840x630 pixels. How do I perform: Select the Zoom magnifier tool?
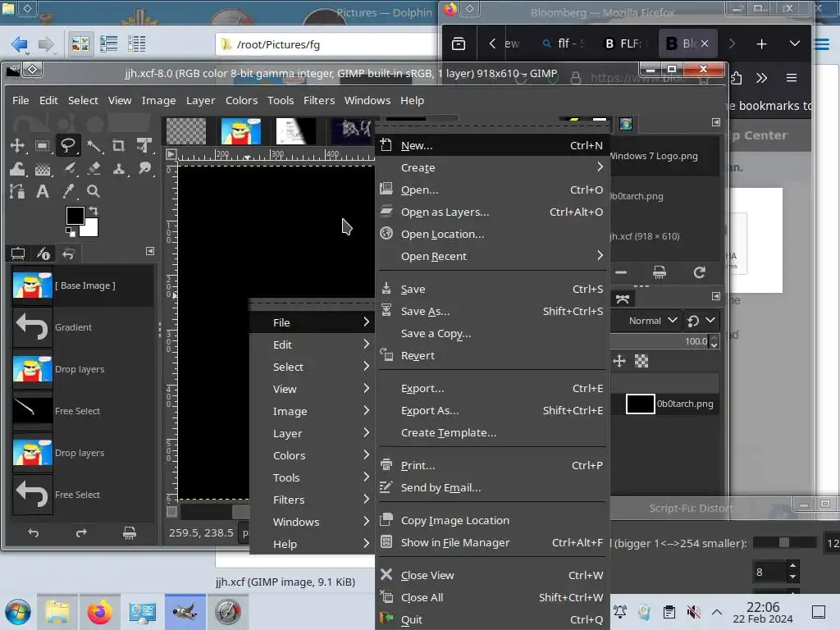pyautogui.click(x=94, y=192)
